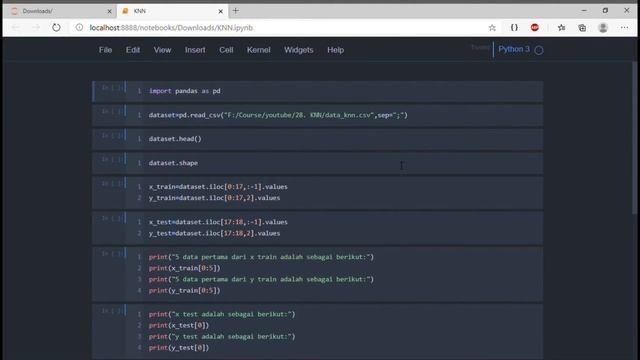This screenshot has width=640, height=360.
Task: Open the red adblock extension icon
Action: click(535, 27)
